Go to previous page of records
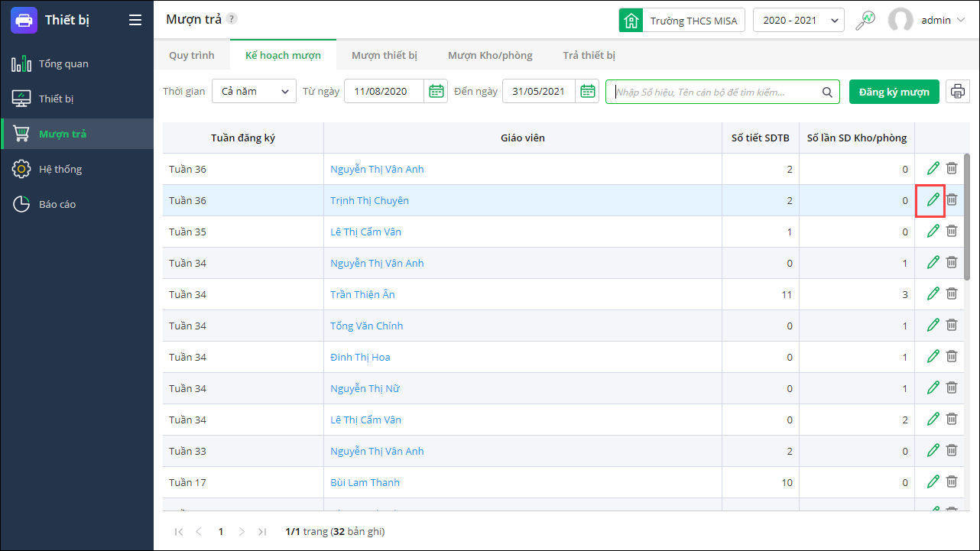 click(x=199, y=531)
